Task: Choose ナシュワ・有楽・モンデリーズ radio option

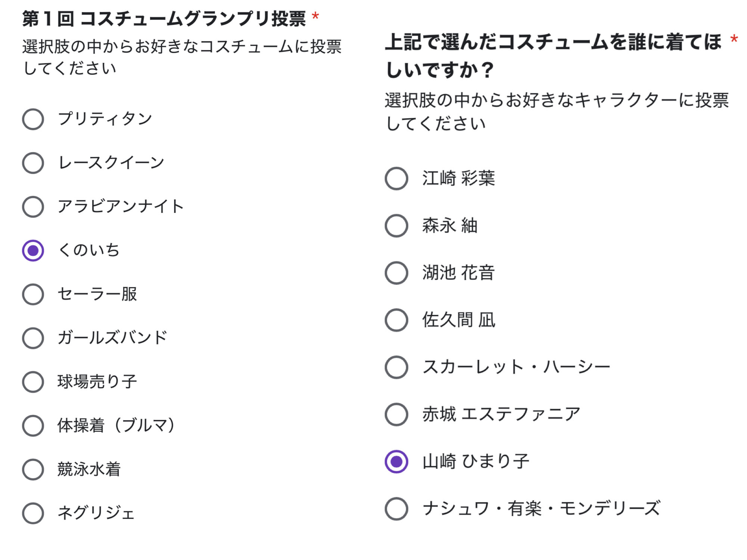Action: point(396,508)
